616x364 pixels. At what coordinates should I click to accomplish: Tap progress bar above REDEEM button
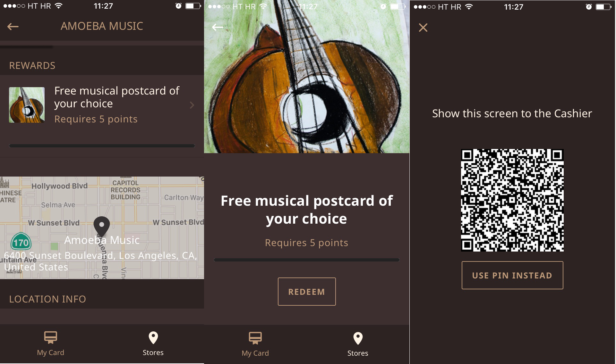point(307,260)
